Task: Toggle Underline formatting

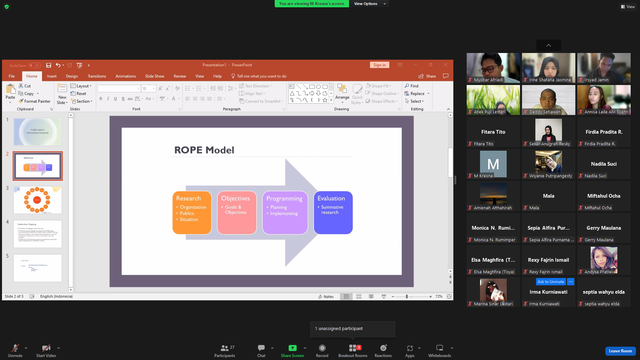Action: [116, 99]
